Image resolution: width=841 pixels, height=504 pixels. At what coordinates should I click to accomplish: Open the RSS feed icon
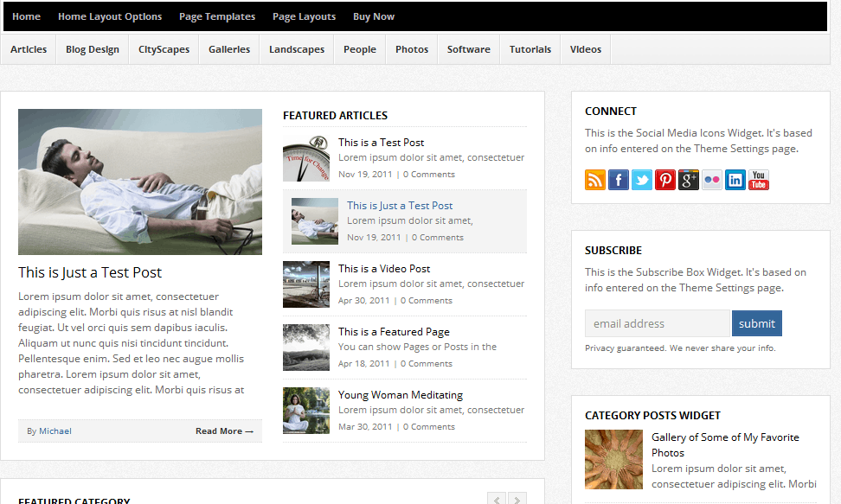tap(594, 180)
